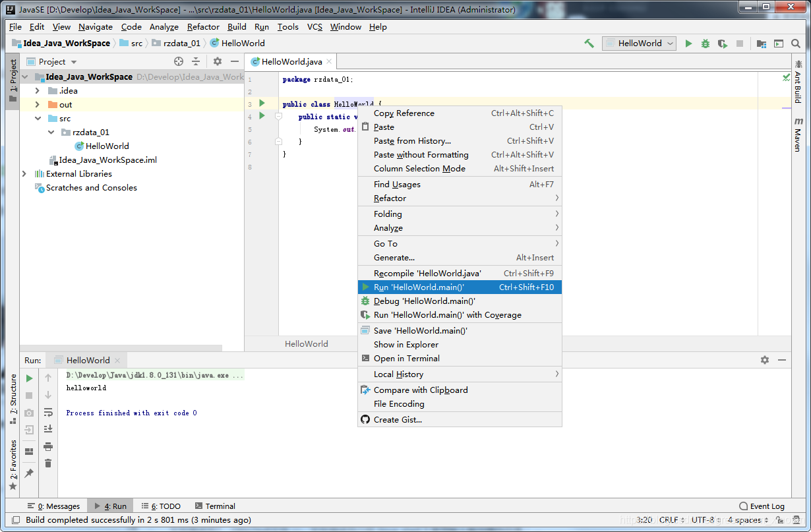Open Project panel gear settings
Viewport: 811px width, 532px height.
tap(218, 61)
